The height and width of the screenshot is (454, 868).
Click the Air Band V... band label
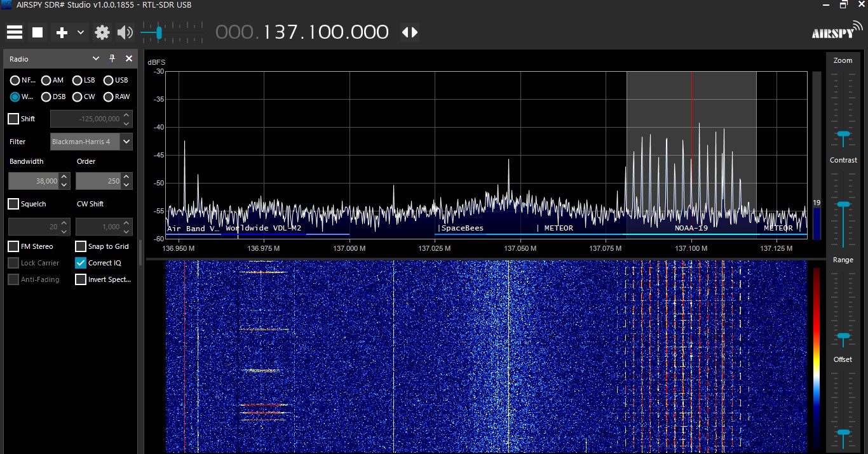[x=193, y=229]
